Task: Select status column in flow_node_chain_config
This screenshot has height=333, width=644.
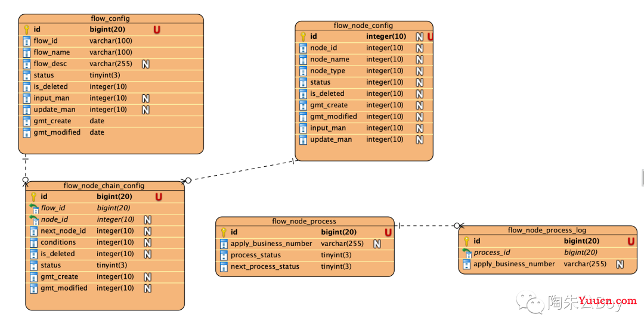Action: click(x=51, y=265)
